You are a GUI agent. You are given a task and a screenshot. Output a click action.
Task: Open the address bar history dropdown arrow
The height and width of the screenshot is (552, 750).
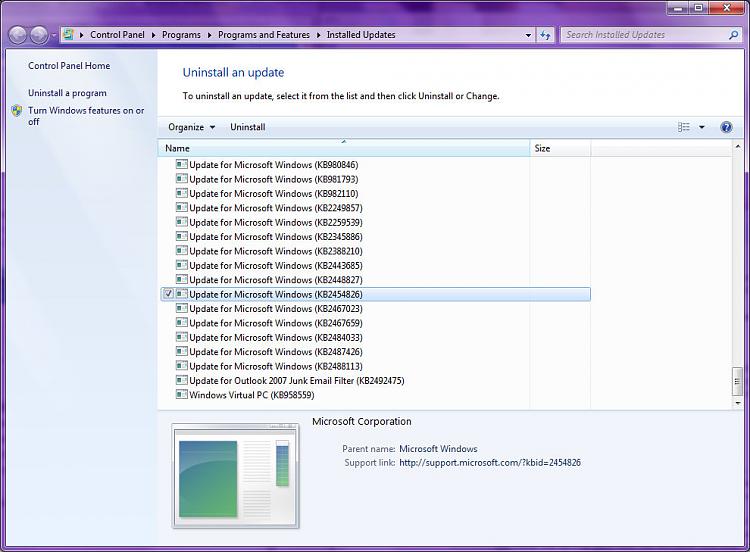coord(528,35)
